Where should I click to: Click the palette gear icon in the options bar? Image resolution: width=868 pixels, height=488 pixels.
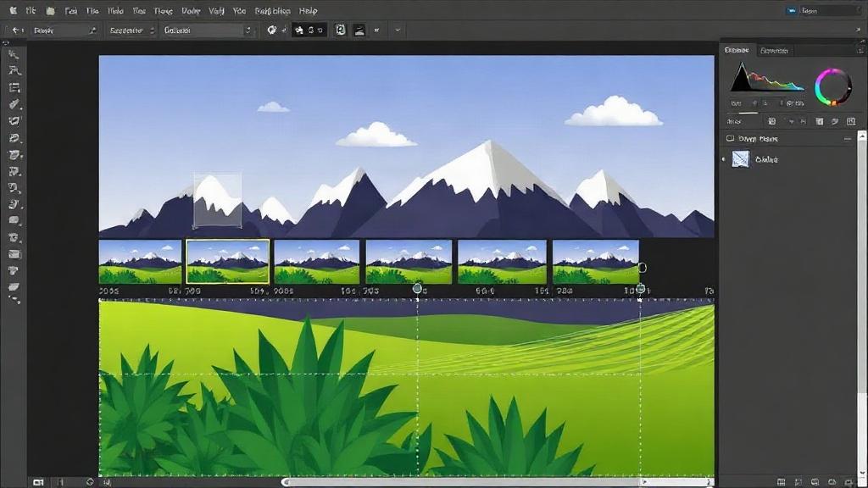click(x=272, y=30)
